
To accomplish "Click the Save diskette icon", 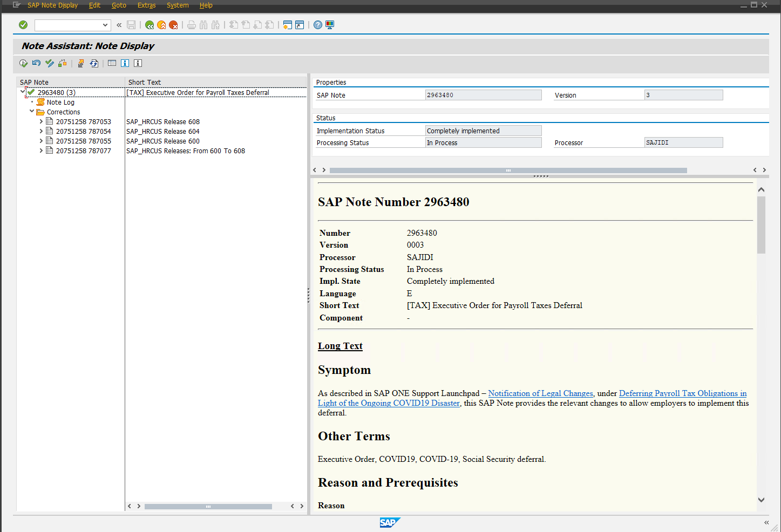I will 131,25.
